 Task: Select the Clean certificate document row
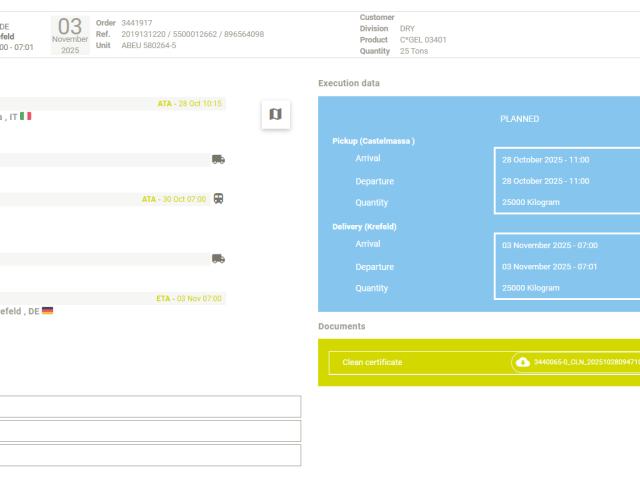(x=372, y=362)
